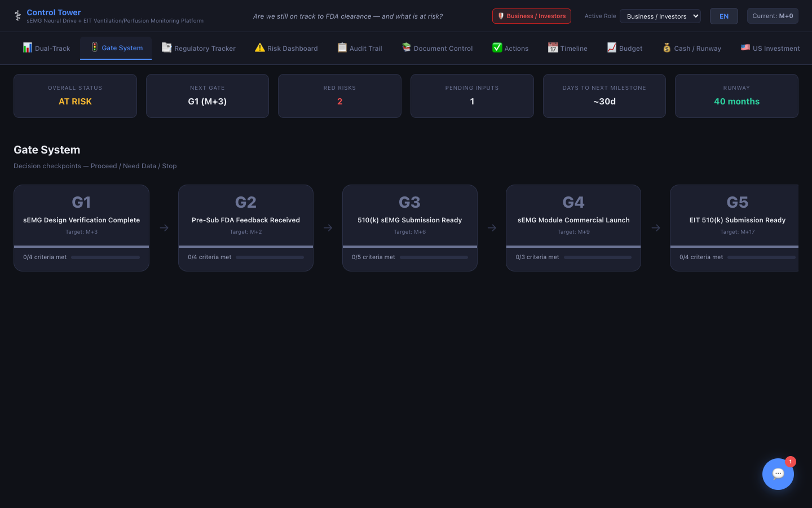812x508 pixels.
Task: Expand the Active Role dropdown
Action: (x=660, y=16)
